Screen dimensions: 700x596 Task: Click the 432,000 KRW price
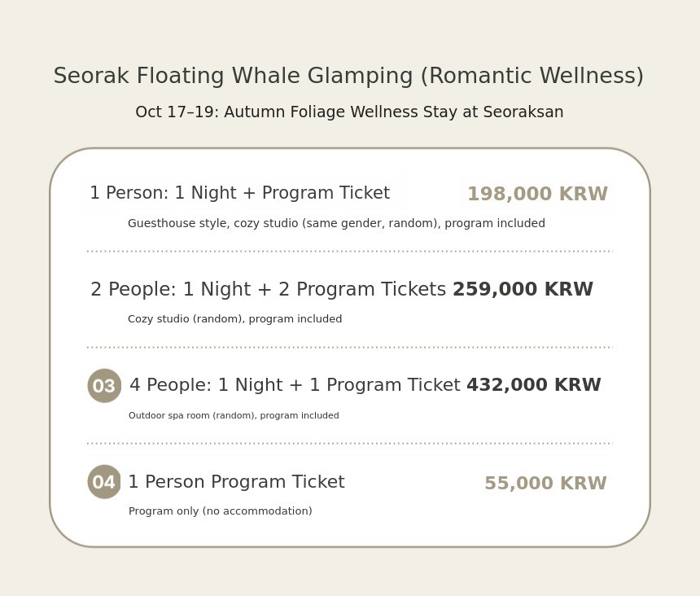pos(533,386)
